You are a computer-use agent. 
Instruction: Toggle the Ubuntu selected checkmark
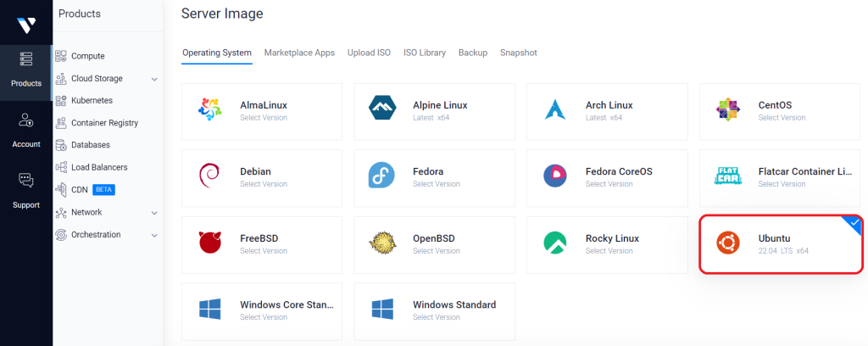pos(855,222)
